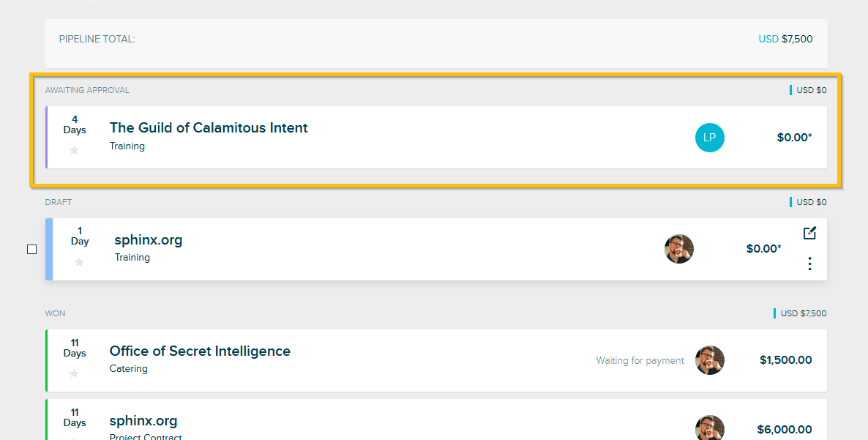Click the USD $7,500 pipeline total
Image resolution: width=868 pixels, height=440 pixels.
point(785,40)
